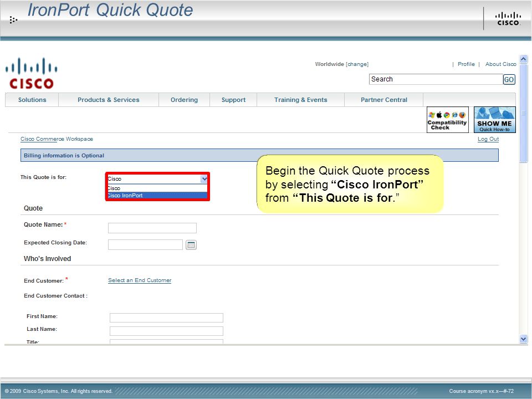Click the First Name input field
Image resolution: width=532 pixels, height=399 pixels.
point(167,318)
